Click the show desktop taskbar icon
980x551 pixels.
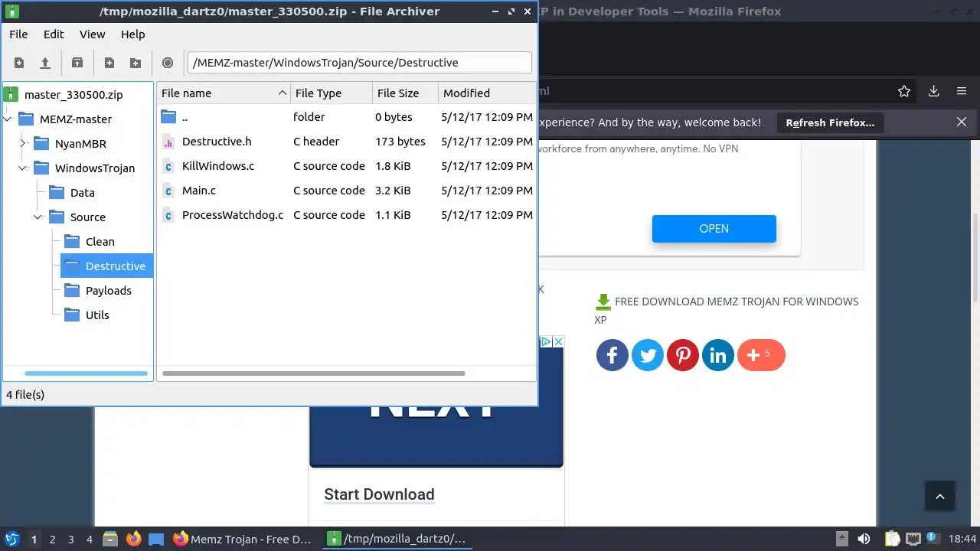[x=156, y=539]
